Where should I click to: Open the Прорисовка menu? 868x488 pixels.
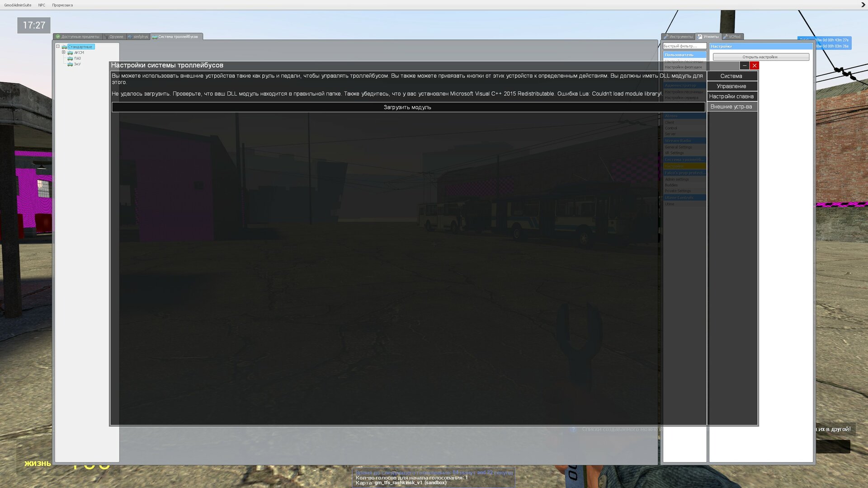pyautogui.click(x=62, y=5)
